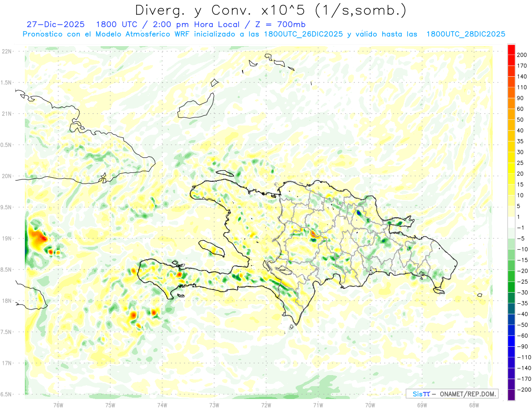Click the "71W" longitude label
The height and width of the screenshot is (411, 532).
(318, 405)
